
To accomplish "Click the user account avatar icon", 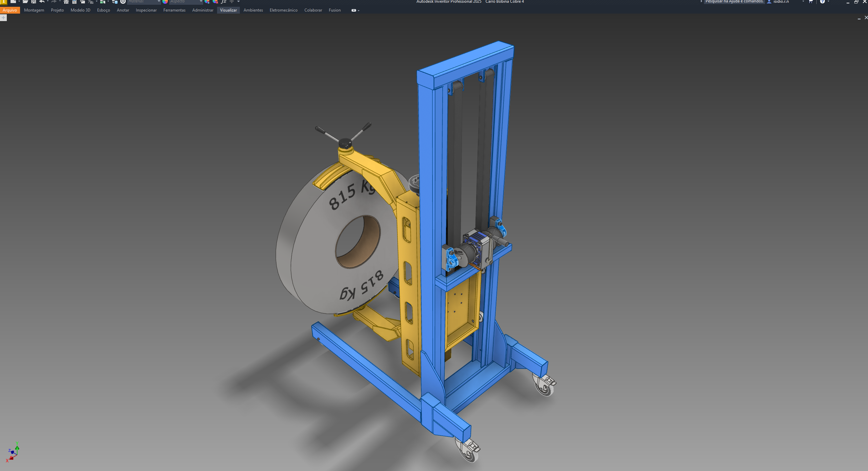I will tap(769, 1).
